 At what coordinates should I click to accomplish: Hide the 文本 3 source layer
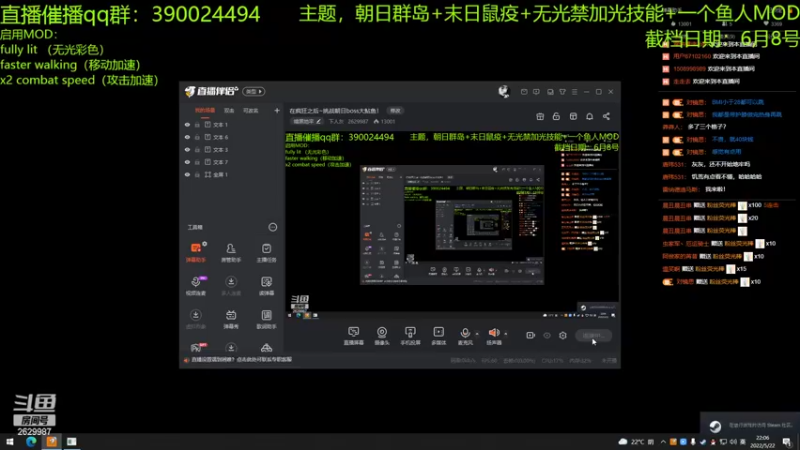(187, 149)
